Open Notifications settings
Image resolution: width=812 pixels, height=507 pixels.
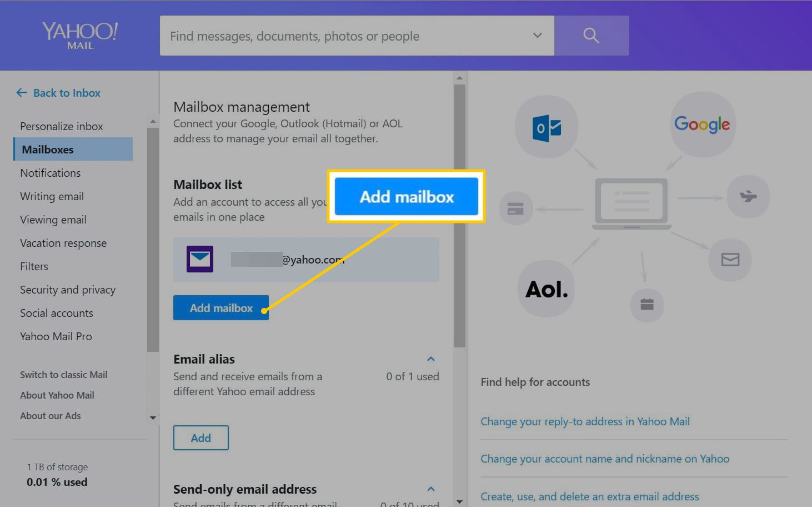tap(50, 173)
